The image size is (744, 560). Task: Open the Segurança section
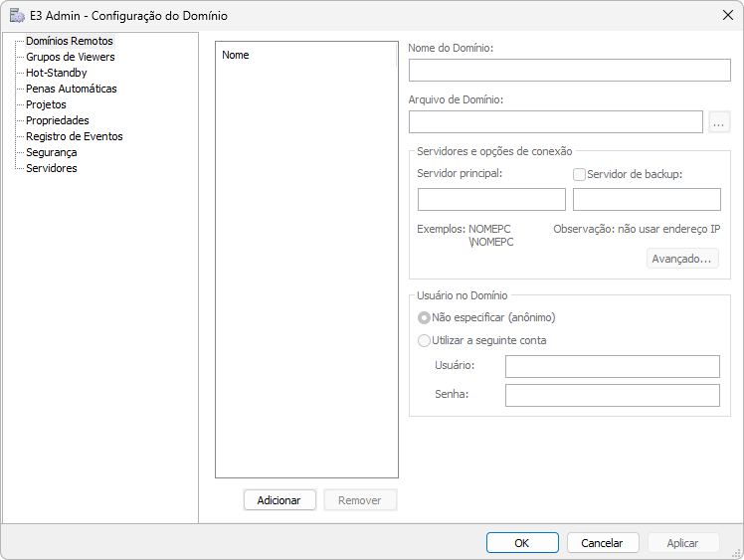(51, 152)
